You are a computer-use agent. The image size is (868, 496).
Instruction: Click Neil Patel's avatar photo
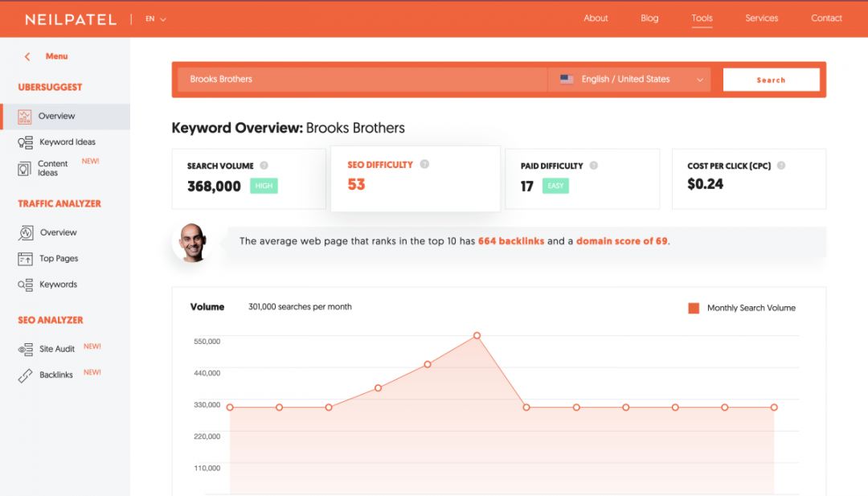[x=193, y=242]
